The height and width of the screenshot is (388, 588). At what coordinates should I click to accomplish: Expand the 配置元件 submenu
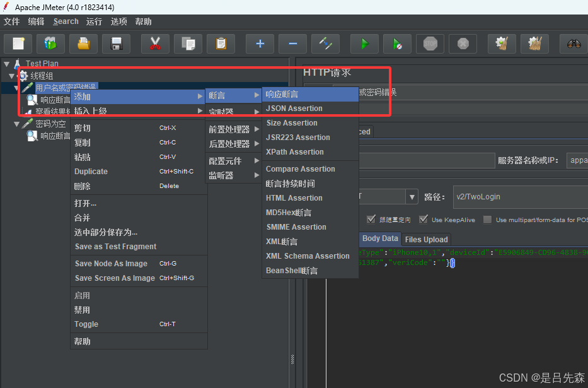click(234, 161)
